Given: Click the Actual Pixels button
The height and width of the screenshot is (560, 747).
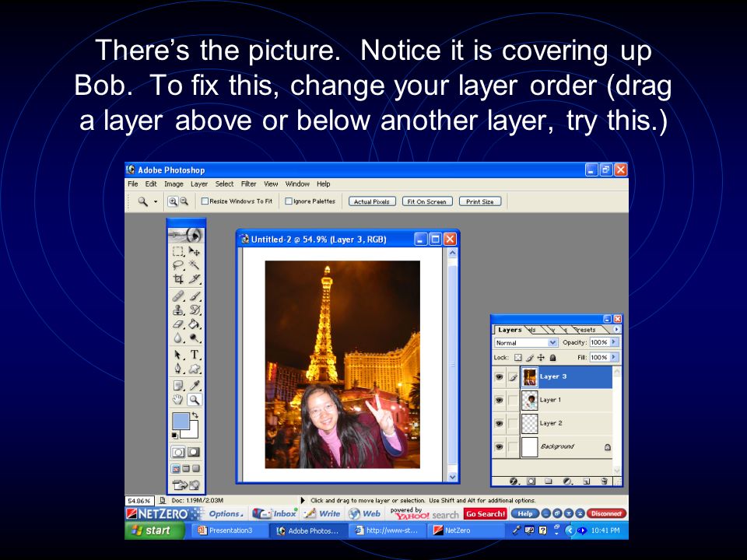Looking at the screenshot, I should pyautogui.click(x=372, y=201).
